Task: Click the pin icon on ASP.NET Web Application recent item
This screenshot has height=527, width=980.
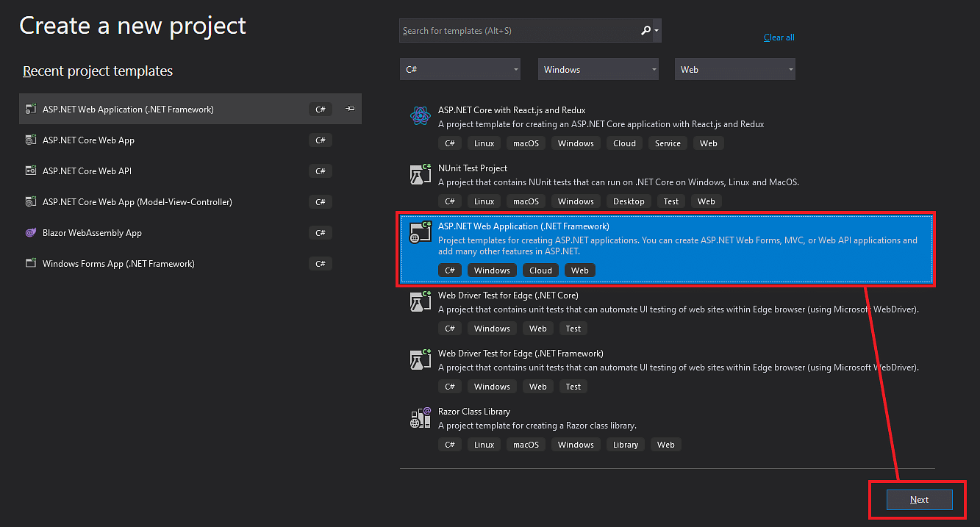Action: coord(351,109)
